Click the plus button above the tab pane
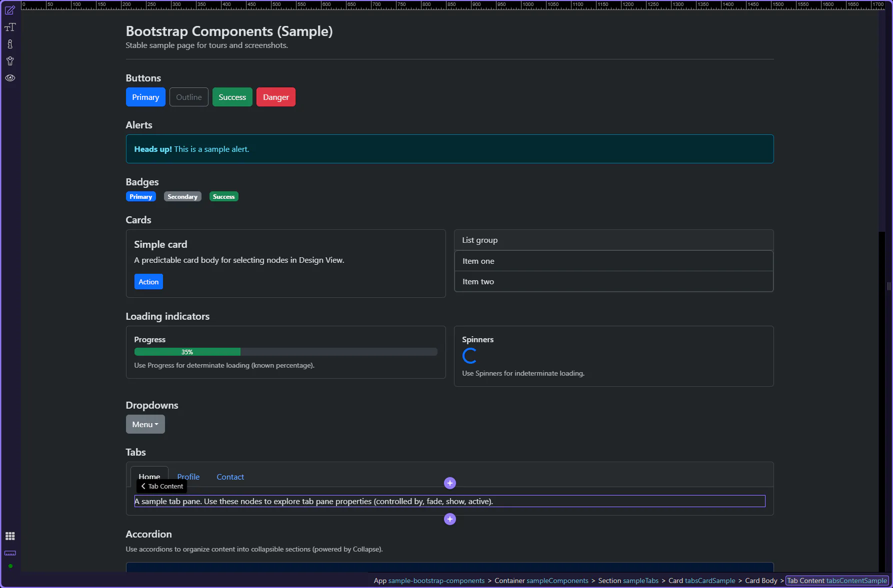Screen dimensions: 893x588 pos(450,483)
